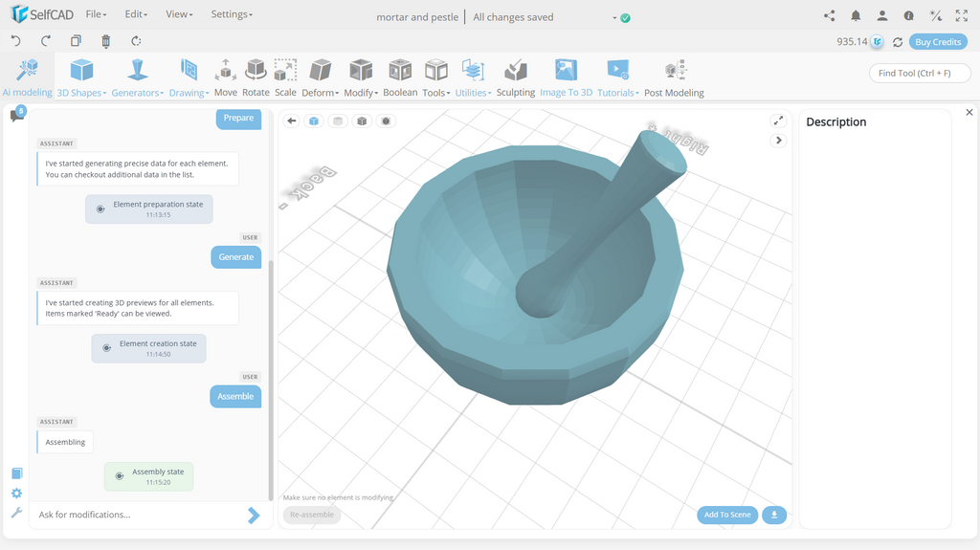The image size is (980, 550).
Task: Open notifications bell
Action: coord(856,15)
